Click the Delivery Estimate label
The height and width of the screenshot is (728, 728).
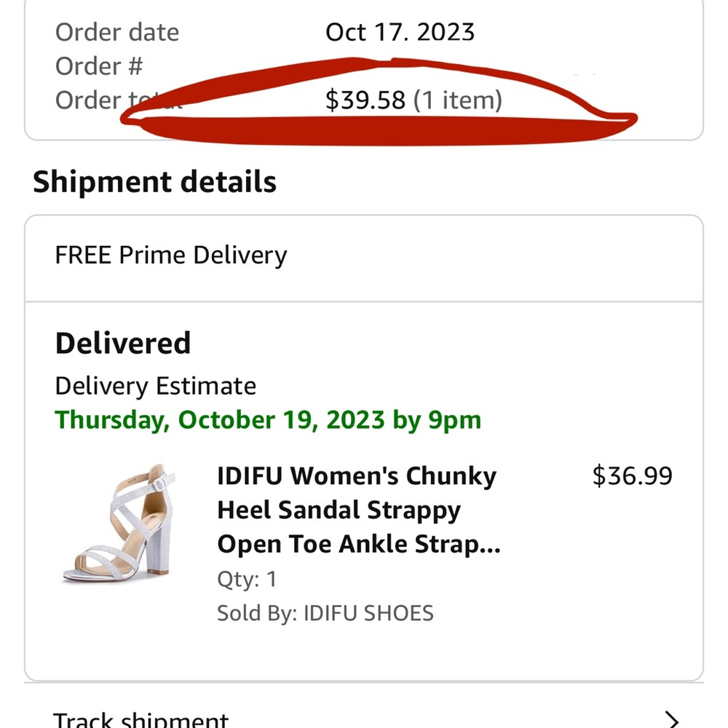pos(156,386)
